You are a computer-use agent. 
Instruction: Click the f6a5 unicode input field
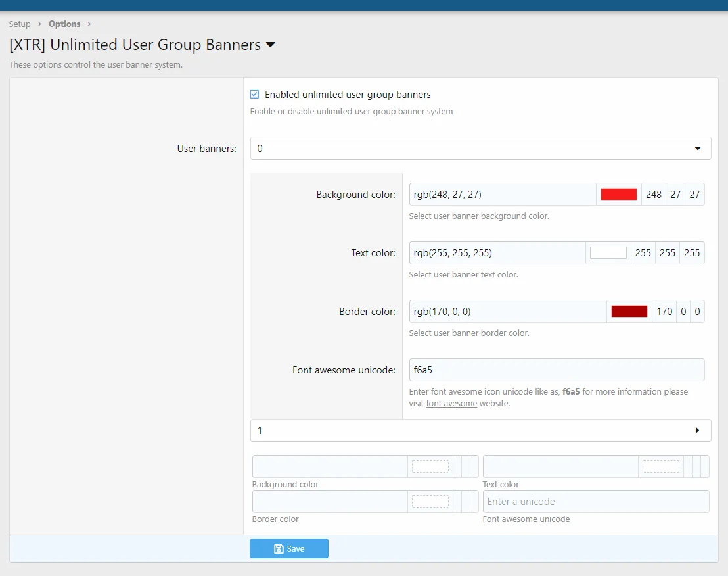(557, 370)
